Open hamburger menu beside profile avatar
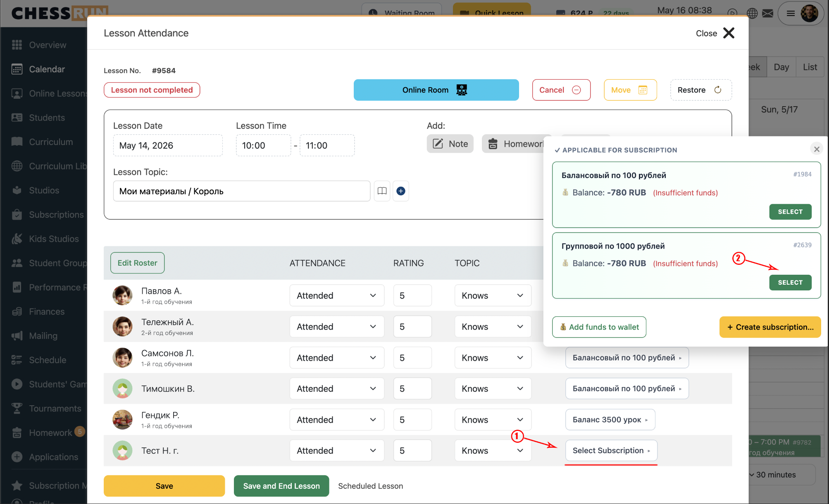Viewport: 829px width, 504px height. (x=791, y=13)
